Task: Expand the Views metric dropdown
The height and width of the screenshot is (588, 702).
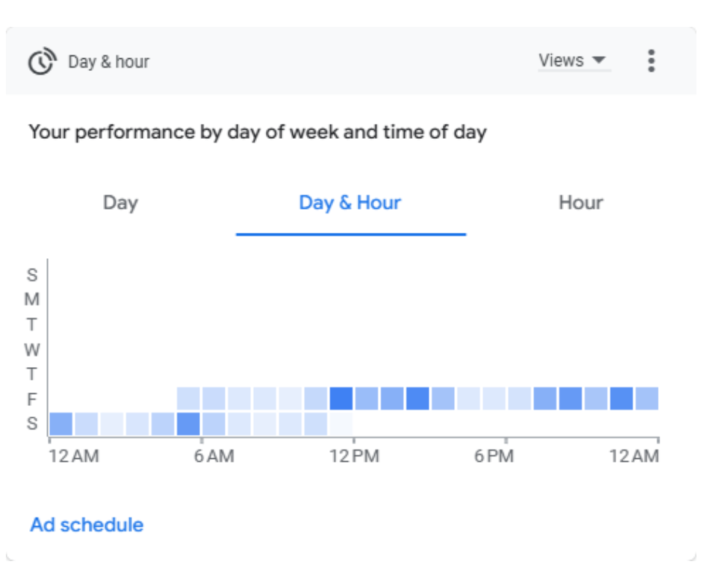Action: pos(574,60)
